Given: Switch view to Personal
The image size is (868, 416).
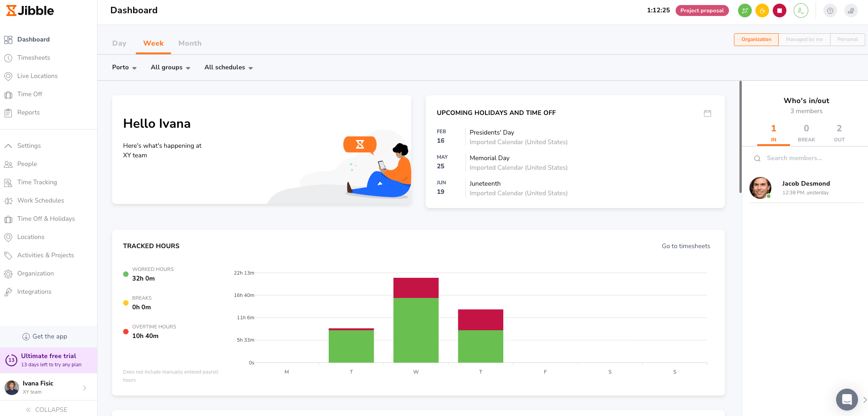Looking at the screenshot, I should 847,40.
